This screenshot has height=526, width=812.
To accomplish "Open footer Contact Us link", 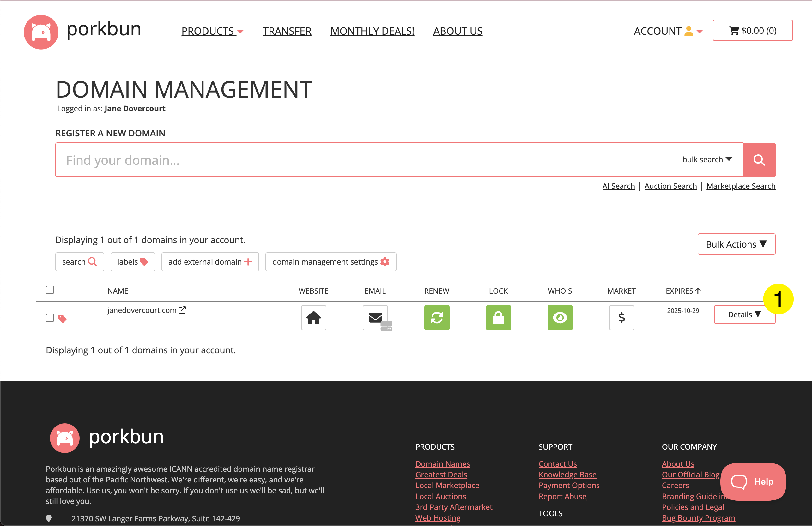I will [557, 463].
